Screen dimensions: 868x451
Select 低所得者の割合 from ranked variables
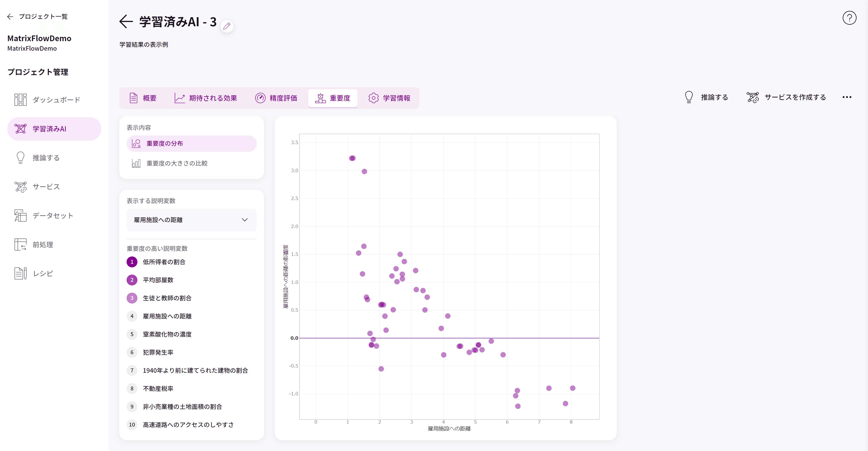point(164,262)
